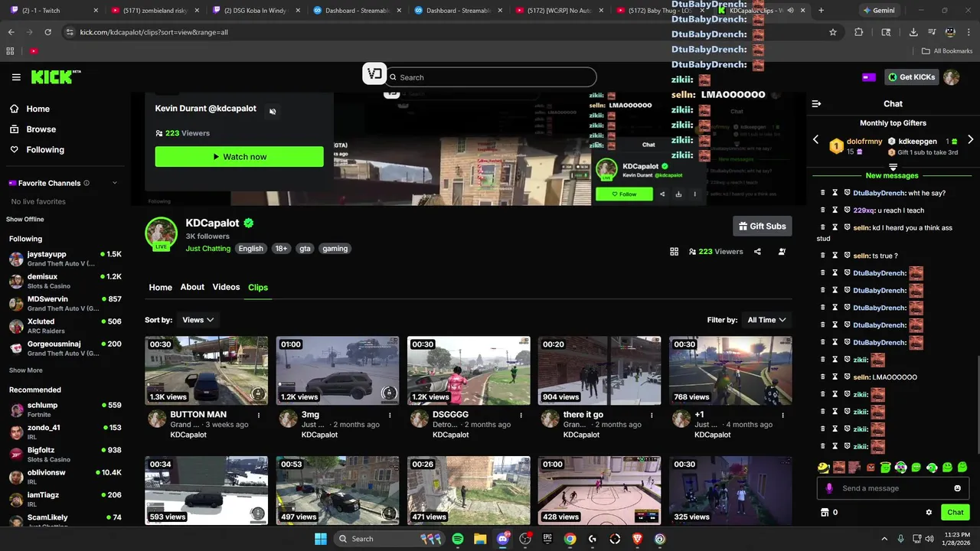
Task: Open the BUTTON MAN clip thumbnail
Action: [207, 370]
